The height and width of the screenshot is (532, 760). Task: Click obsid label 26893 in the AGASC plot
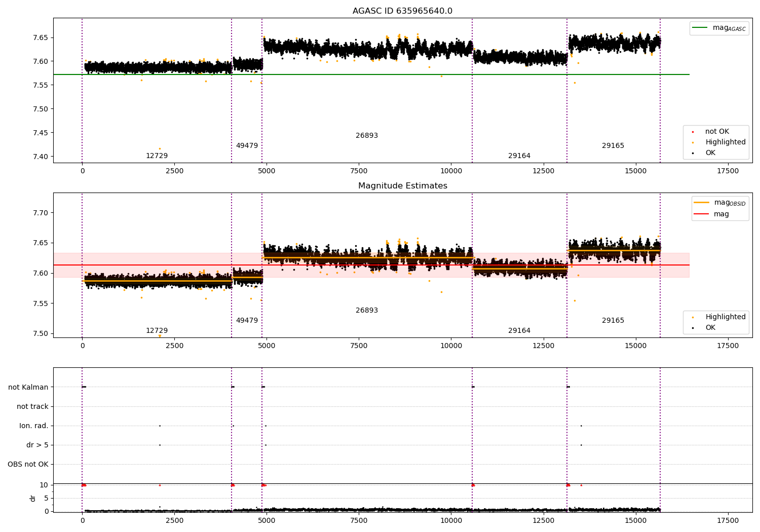(367, 136)
